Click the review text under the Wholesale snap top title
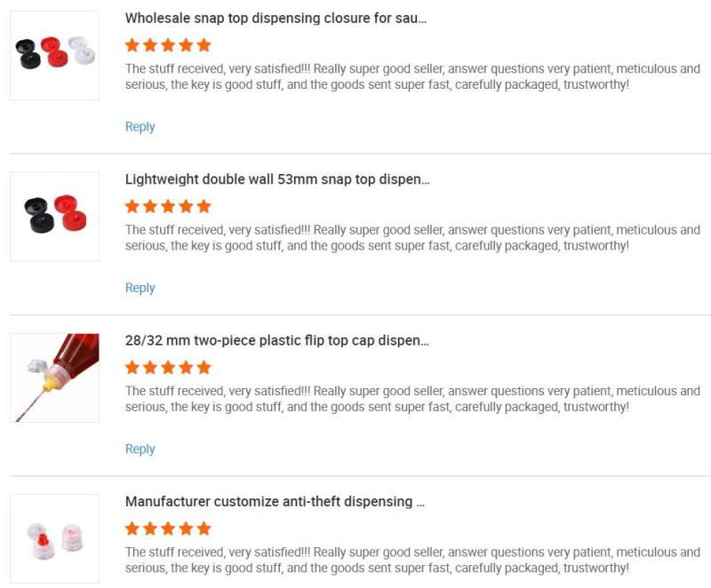711x588 pixels. [412, 76]
